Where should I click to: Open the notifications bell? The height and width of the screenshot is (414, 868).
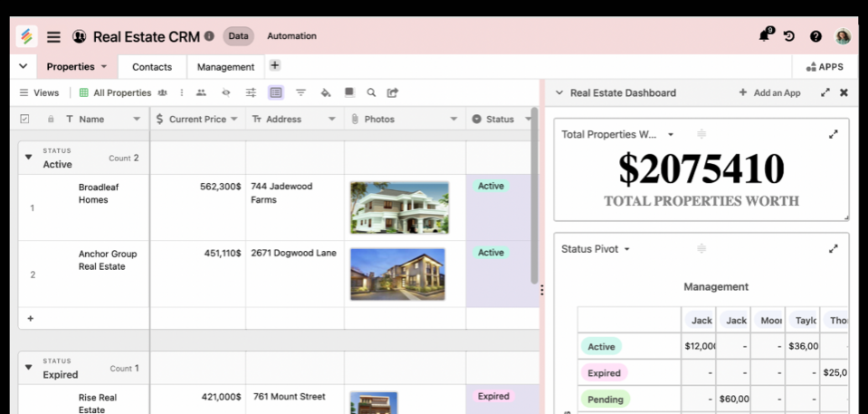765,35
